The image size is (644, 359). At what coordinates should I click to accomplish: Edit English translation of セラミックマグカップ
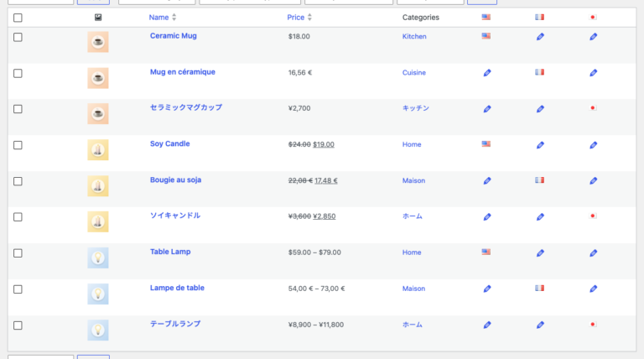click(x=486, y=109)
